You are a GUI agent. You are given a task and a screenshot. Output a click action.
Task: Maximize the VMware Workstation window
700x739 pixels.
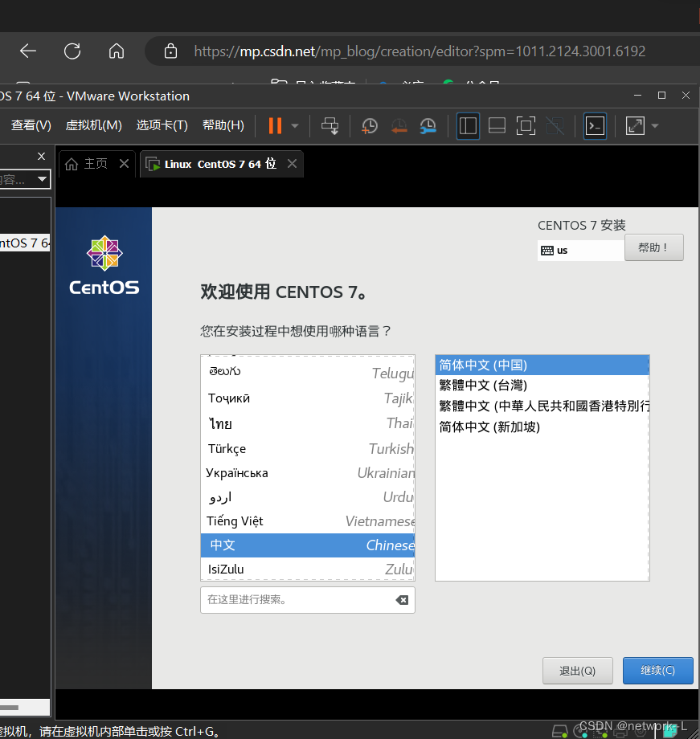coord(661,96)
